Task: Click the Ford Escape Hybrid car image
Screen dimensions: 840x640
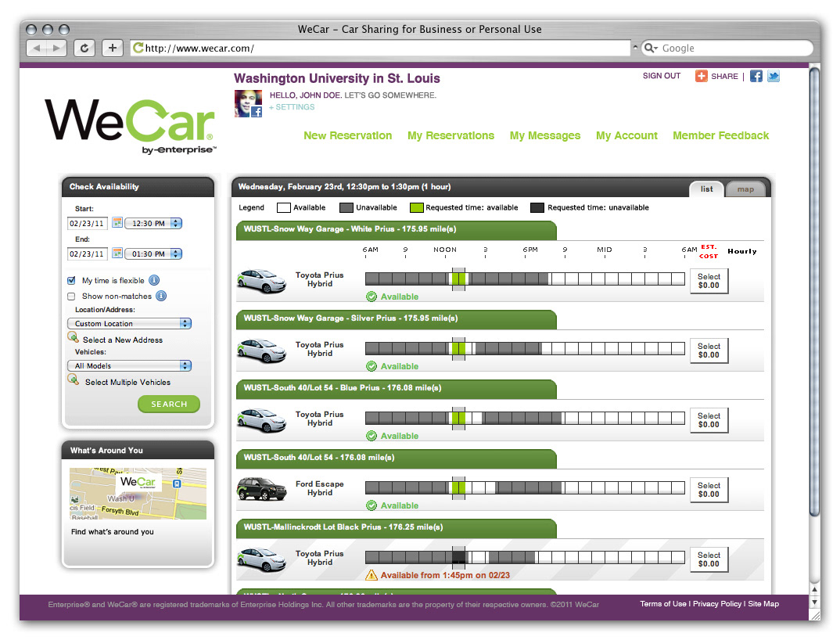Action: [262, 489]
